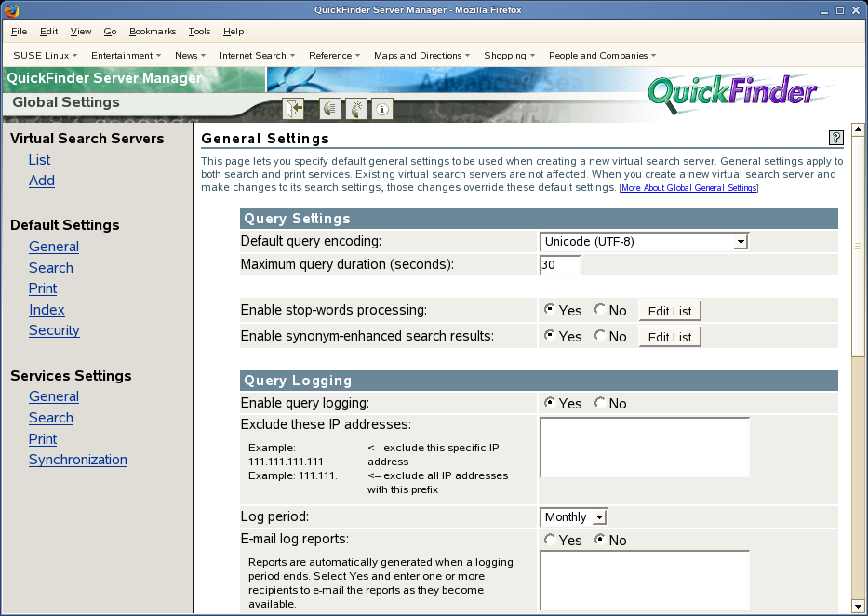868x616 pixels.
Task: Expand the Maps and Directions bookmarks folder
Action: pos(421,55)
